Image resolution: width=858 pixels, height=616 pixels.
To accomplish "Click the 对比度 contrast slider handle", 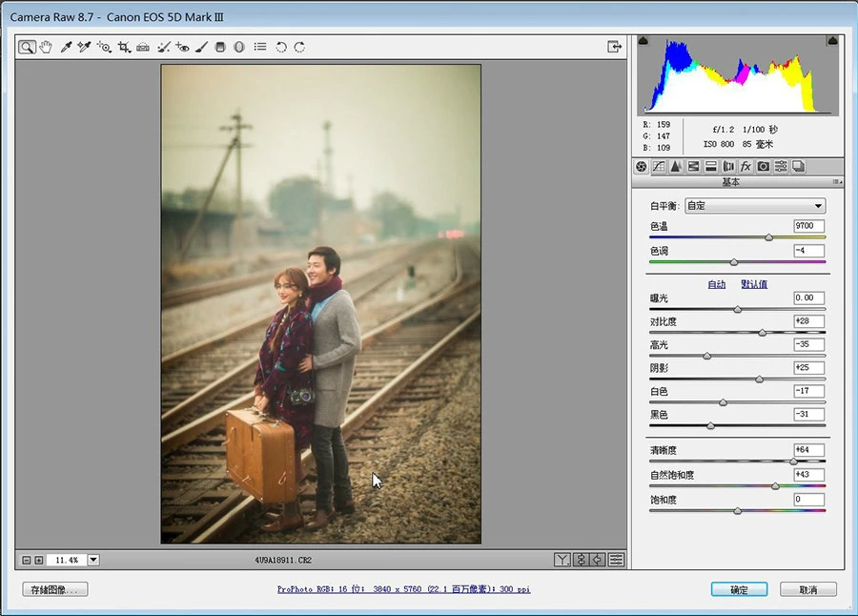I will tap(763, 333).
